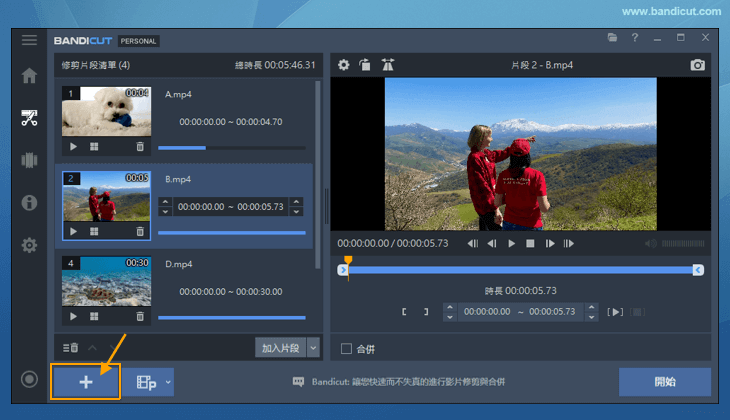The width and height of the screenshot is (730, 420).
Task: Delete segment A.mp4 with its trash icon
Action: pyautogui.click(x=140, y=146)
